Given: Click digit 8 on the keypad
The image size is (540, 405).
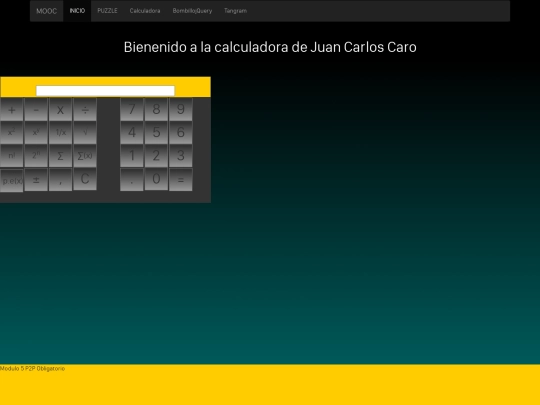Looking at the screenshot, I should [x=156, y=110].
